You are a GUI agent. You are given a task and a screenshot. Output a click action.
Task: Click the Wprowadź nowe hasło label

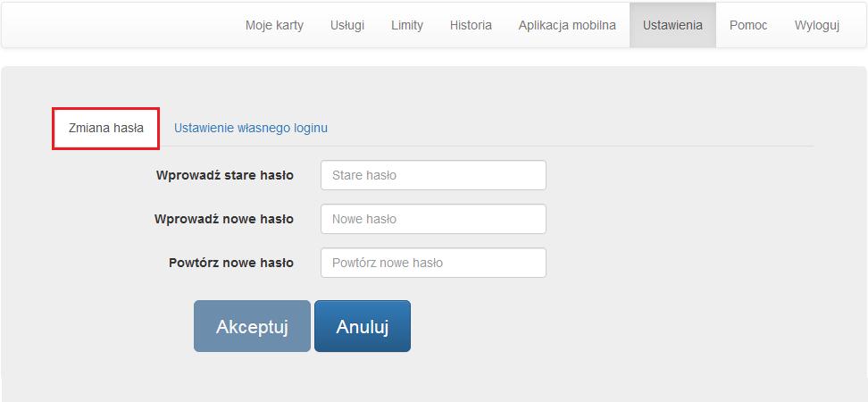[x=223, y=219]
